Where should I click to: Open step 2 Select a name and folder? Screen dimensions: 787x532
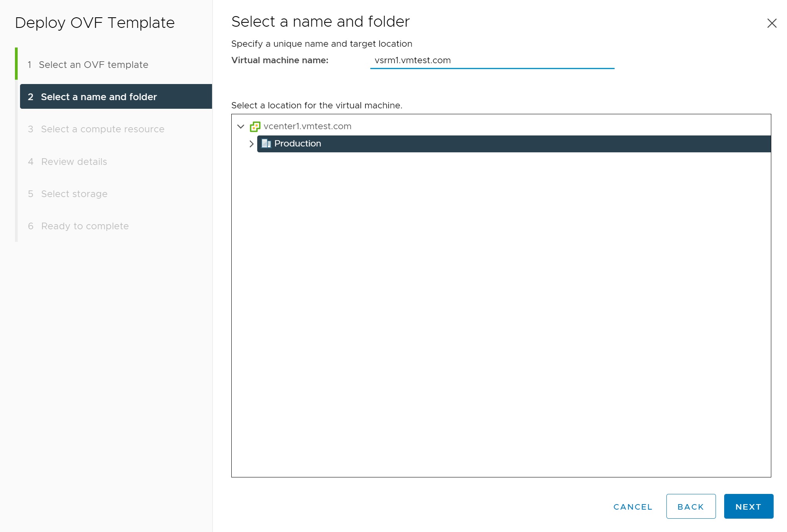point(99,97)
